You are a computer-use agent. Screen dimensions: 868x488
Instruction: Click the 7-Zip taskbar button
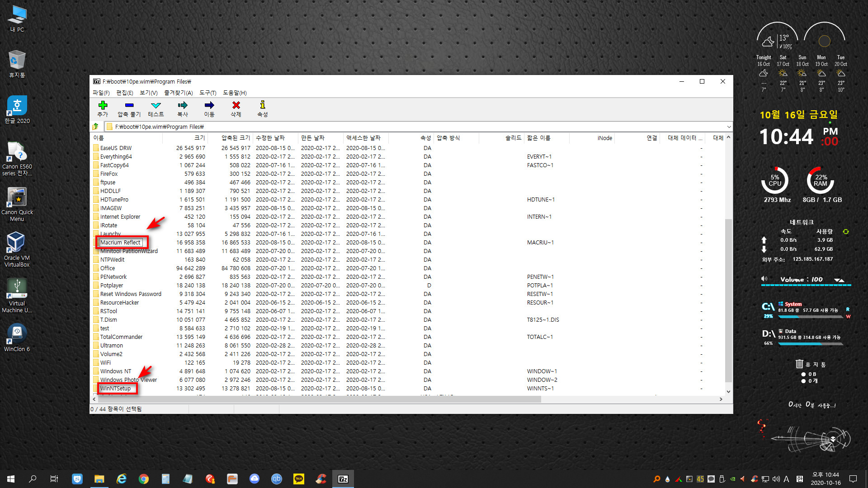coord(343,479)
